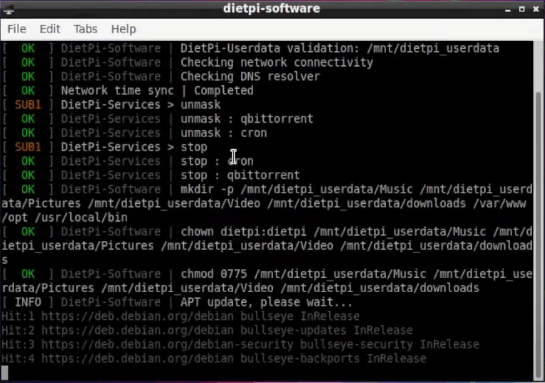
Task: Click the 'chown dietpi:dietpi' command text
Action: coord(243,232)
